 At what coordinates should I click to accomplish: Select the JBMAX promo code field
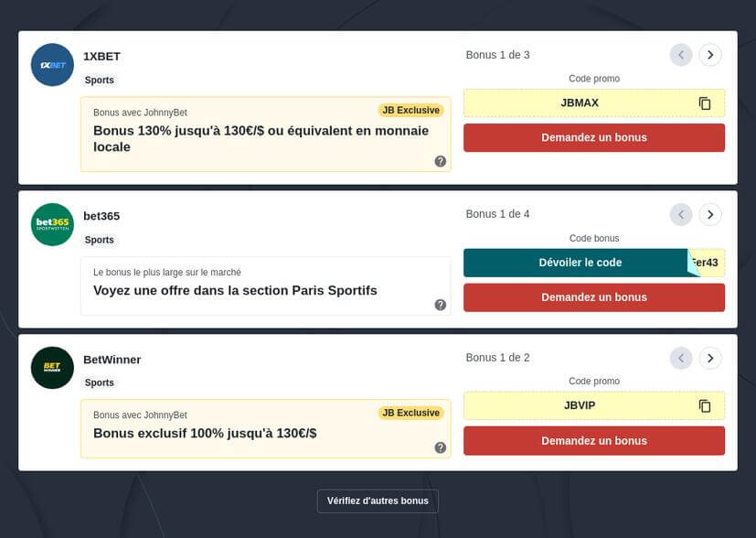[x=580, y=103]
